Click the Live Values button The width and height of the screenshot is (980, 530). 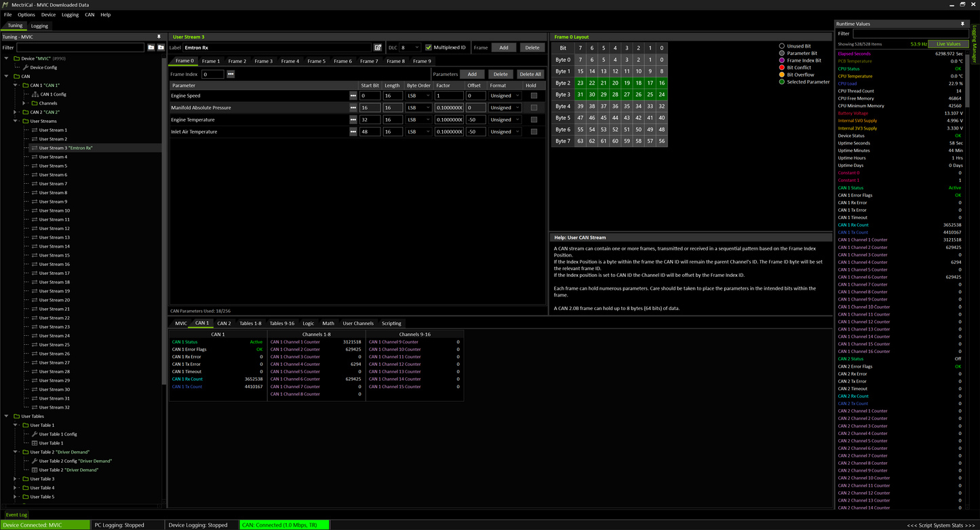click(x=948, y=44)
